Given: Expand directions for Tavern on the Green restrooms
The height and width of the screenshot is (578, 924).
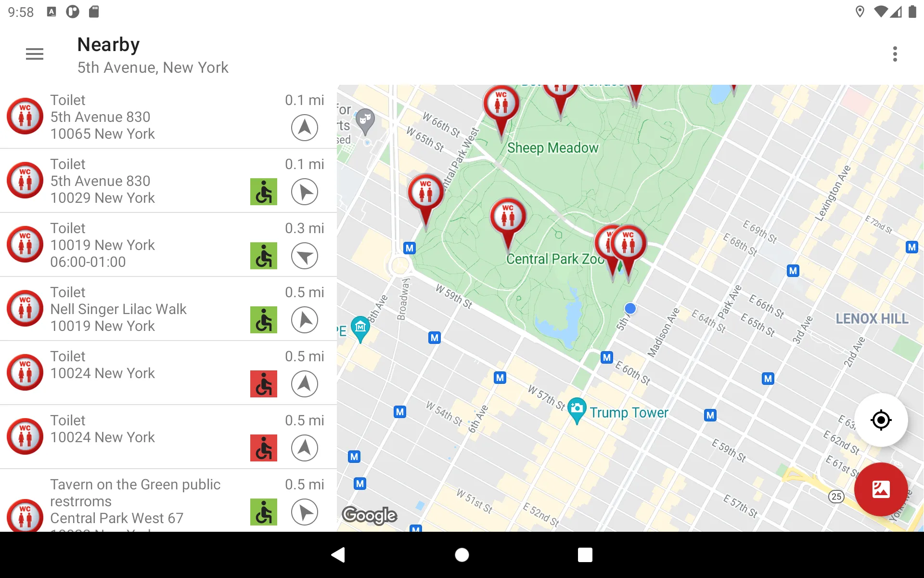Looking at the screenshot, I should coord(304,512).
